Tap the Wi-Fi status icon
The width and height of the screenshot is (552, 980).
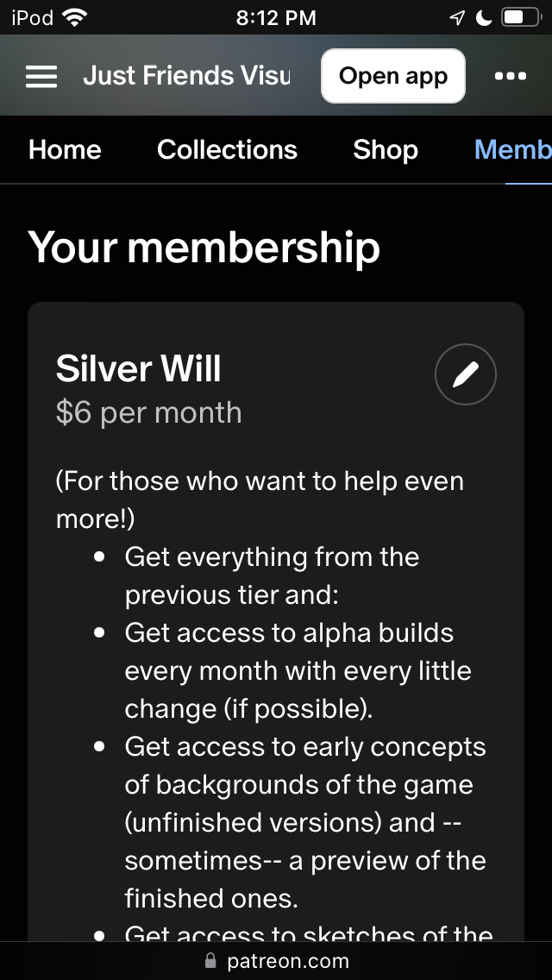click(x=75, y=17)
